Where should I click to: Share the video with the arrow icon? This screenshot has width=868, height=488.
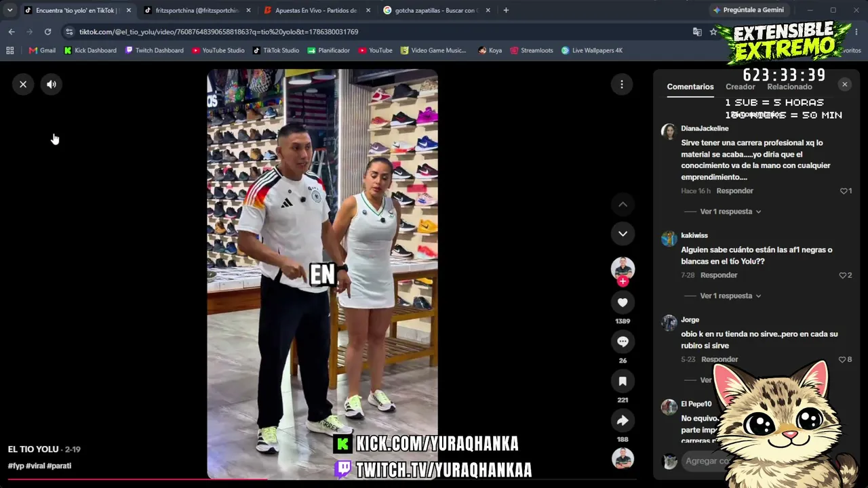pyautogui.click(x=623, y=421)
